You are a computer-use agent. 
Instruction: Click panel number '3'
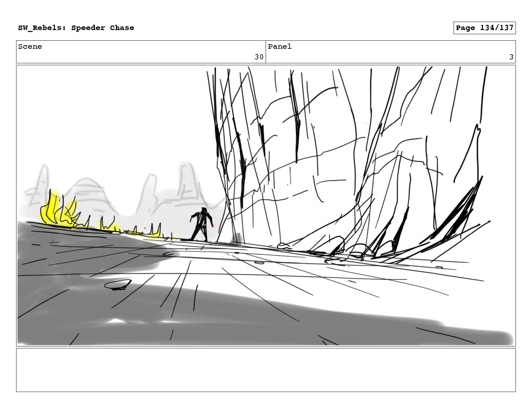click(511, 57)
